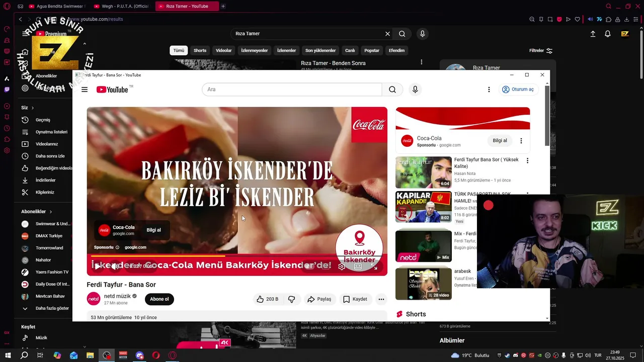Click Kaydet save button
This screenshot has height=362, width=644.
point(355,299)
